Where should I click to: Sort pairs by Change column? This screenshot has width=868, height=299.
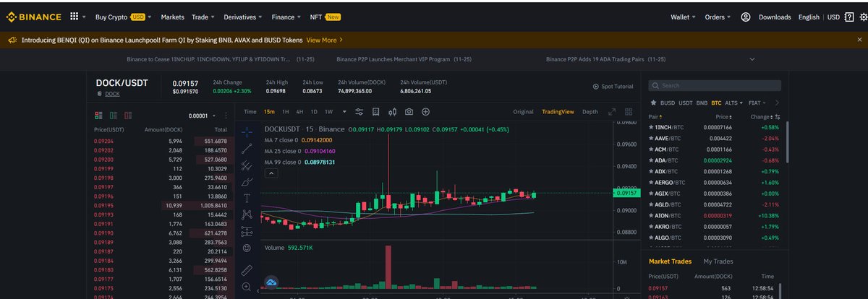click(x=761, y=116)
